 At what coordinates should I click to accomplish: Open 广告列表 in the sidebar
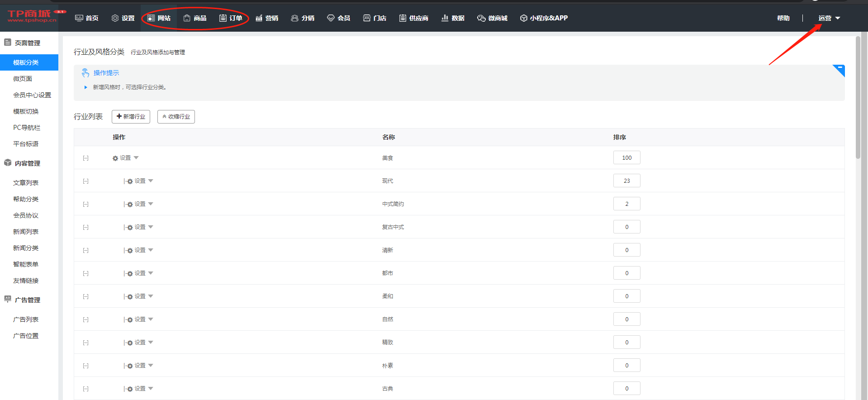click(x=26, y=319)
